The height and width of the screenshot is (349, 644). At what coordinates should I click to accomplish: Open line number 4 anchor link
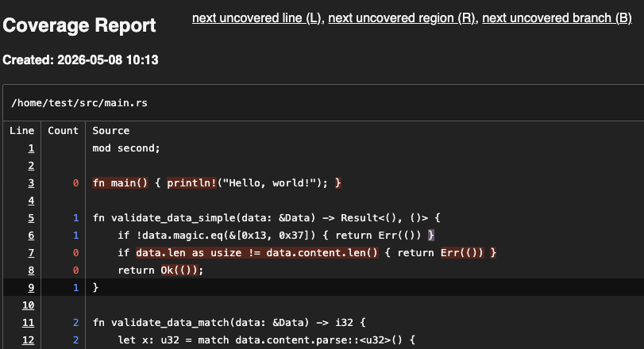[31, 201]
